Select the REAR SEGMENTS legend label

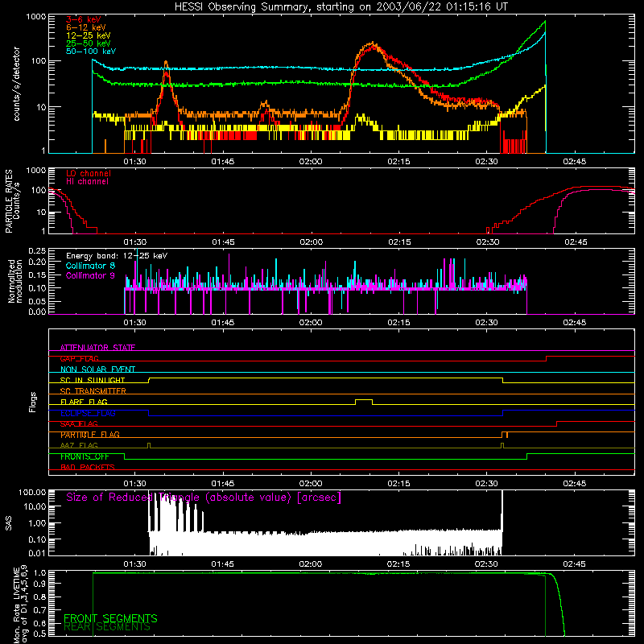[x=107, y=627]
